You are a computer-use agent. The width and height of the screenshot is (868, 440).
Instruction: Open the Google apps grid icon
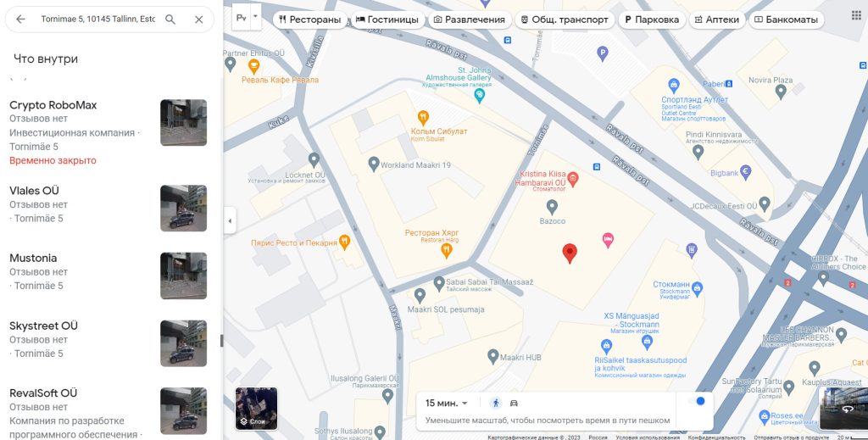pyautogui.click(x=856, y=15)
